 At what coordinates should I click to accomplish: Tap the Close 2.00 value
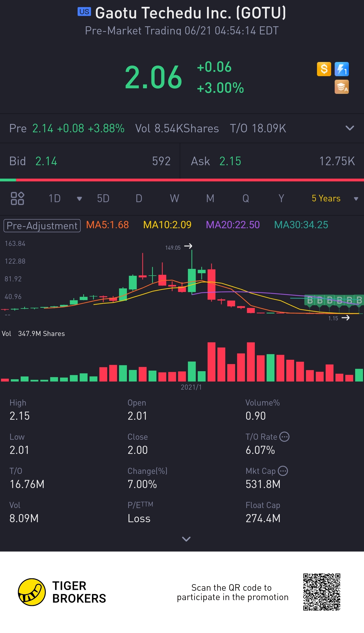coord(138,450)
